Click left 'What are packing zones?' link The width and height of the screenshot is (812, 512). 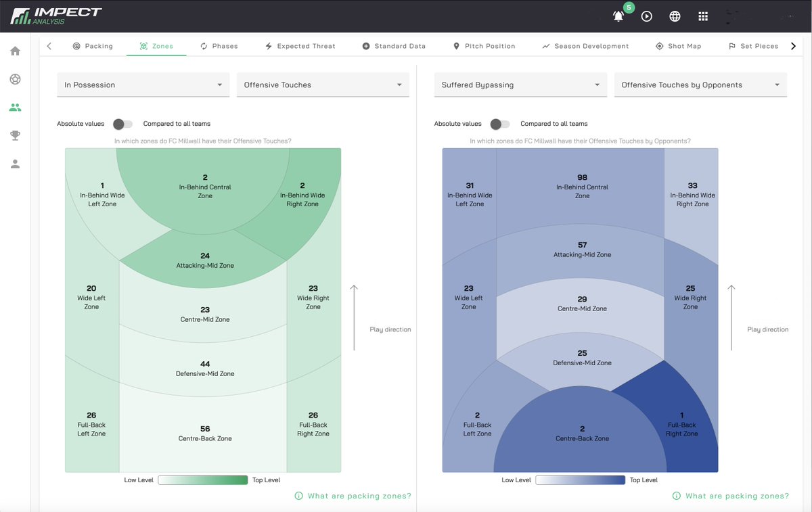[x=359, y=496]
